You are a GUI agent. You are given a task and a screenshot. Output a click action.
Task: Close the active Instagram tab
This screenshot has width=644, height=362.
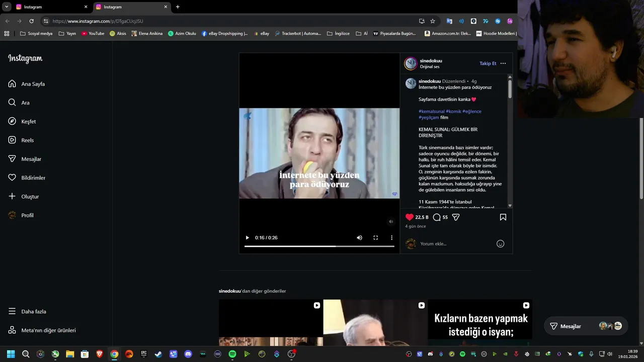pos(166,7)
